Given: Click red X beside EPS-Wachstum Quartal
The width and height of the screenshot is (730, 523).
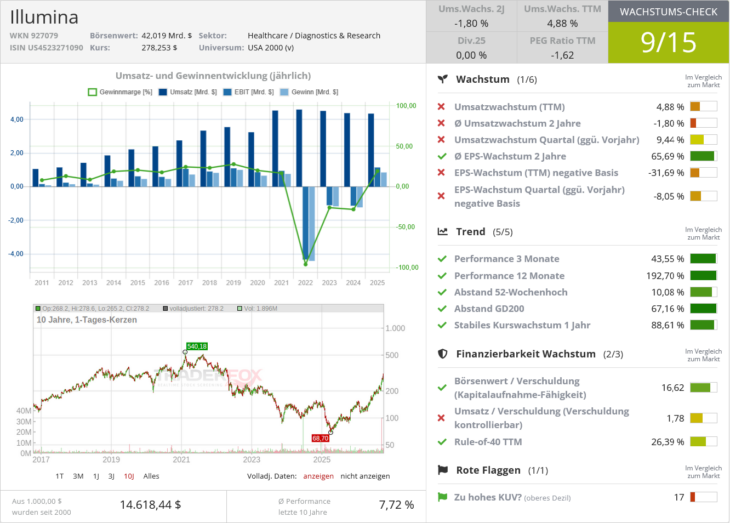Looking at the screenshot, I should tap(441, 196).
